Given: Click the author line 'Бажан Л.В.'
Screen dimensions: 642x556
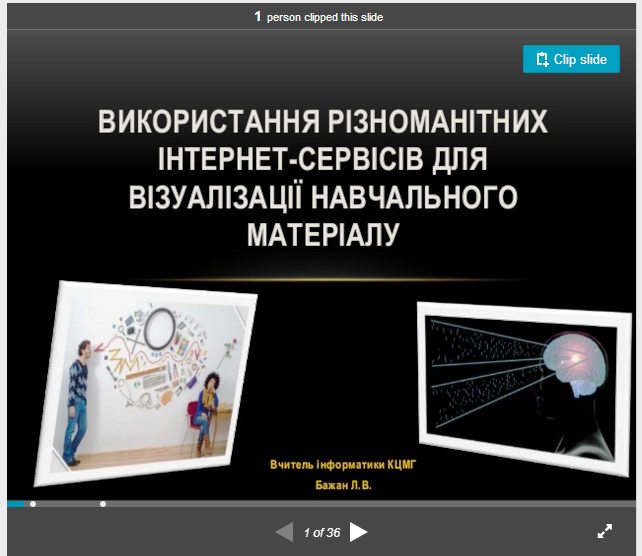Looking at the screenshot, I should click(x=343, y=485).
